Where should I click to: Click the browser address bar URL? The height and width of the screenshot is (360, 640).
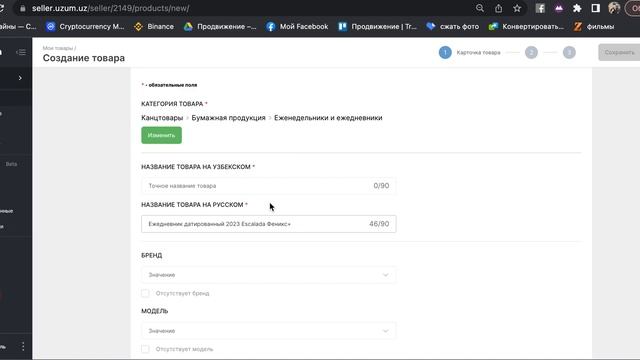110,8
